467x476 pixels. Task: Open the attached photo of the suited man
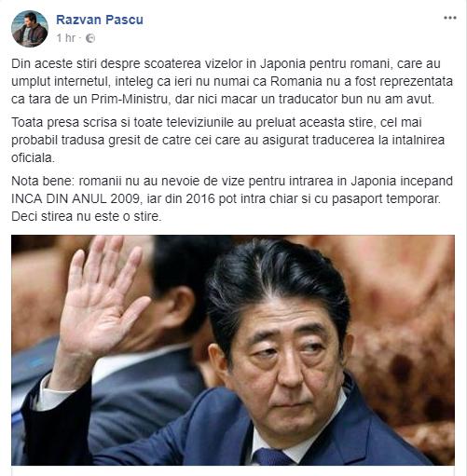click(x=233, y=350)
